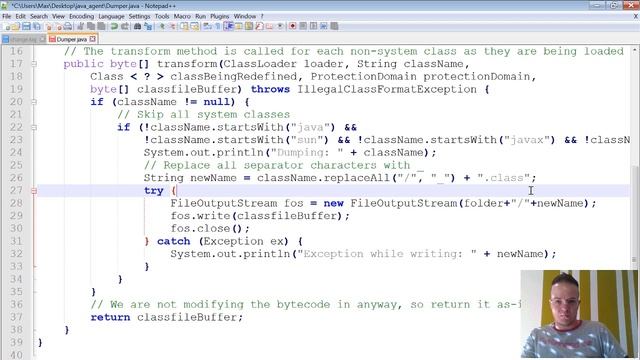Close the Dumper.java tab with its X
640x360 pixels.
[x=93, y=39]
